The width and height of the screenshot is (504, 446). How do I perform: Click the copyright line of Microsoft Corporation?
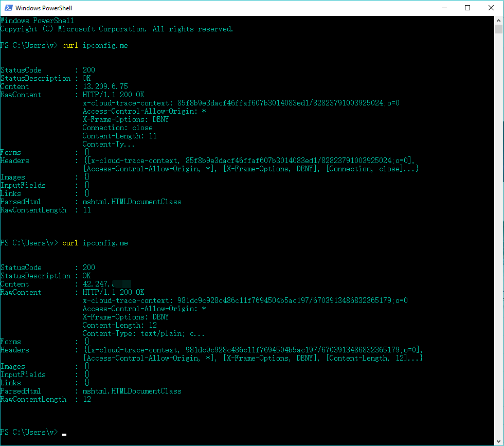tap(116, 29)
